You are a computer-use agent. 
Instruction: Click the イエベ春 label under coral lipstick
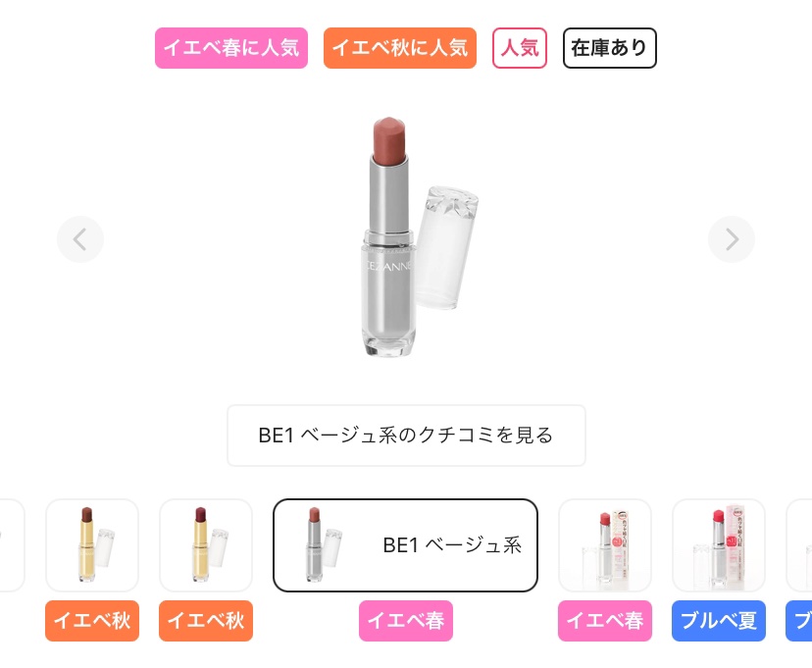605,621
